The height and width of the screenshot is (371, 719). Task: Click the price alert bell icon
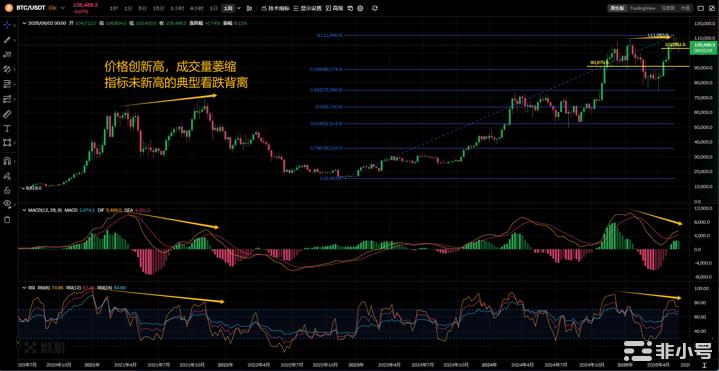click(x=375, y=8)
